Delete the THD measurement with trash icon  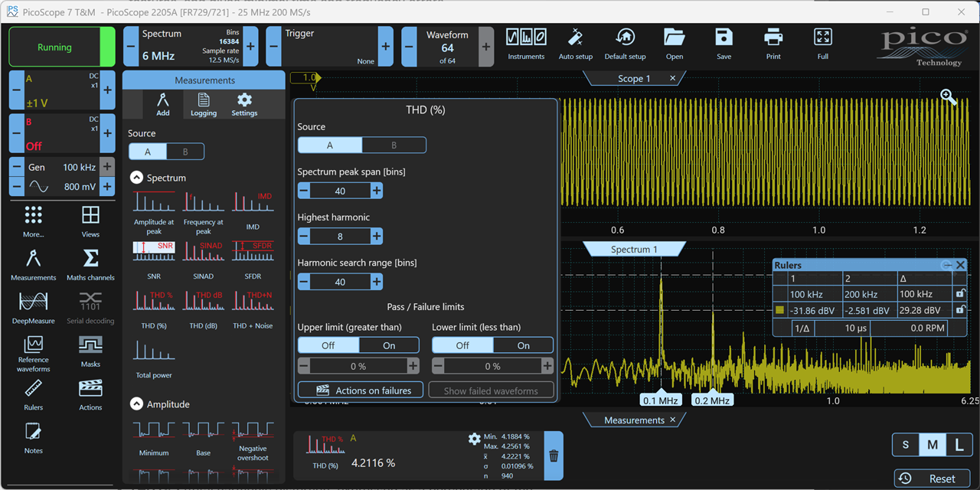(x=554, y=456)
